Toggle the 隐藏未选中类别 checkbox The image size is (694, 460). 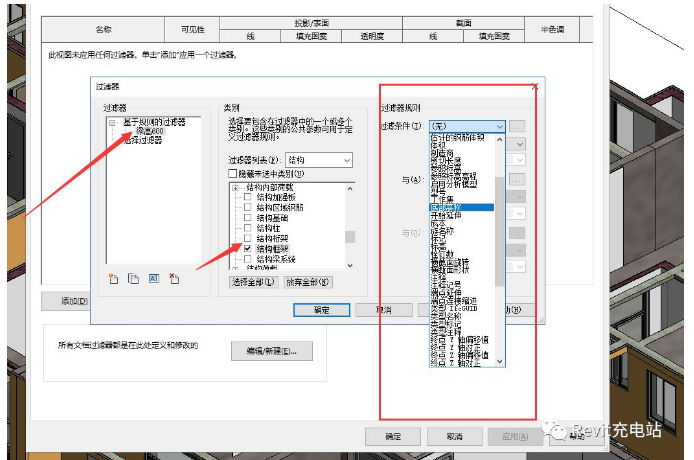[232, 174]
